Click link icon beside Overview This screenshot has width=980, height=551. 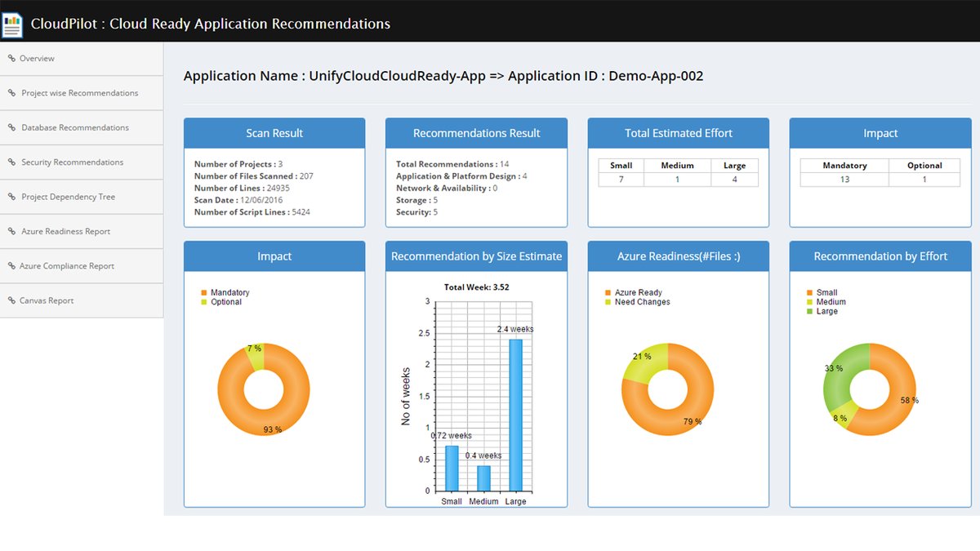(11, 58)
